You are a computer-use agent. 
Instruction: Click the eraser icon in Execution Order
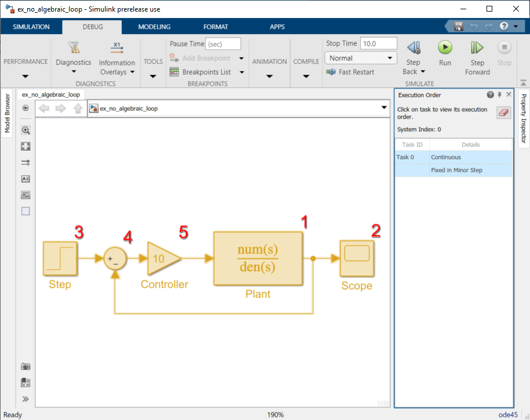(503, 113)
